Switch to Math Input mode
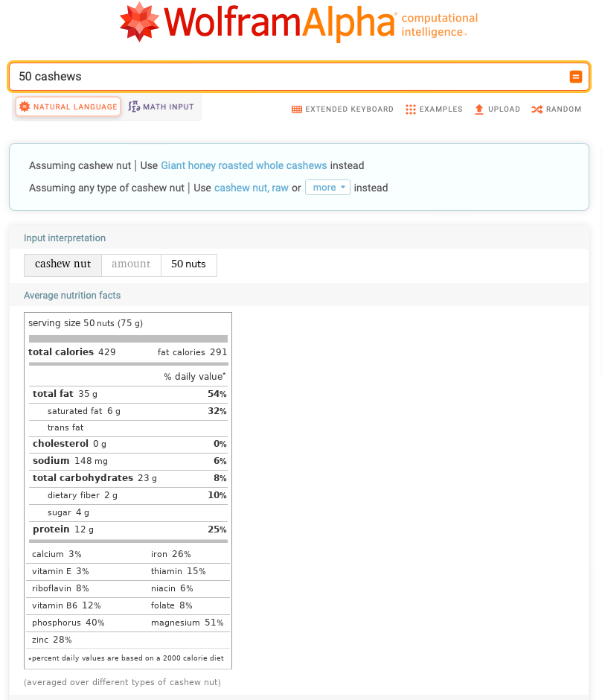 pos(161,106)
